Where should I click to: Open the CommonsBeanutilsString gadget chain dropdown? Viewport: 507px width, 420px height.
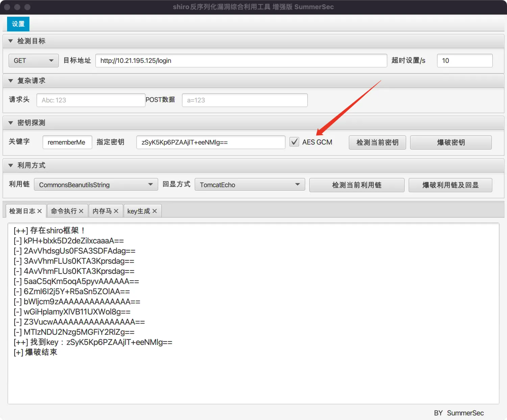click(x=96, y=185)
